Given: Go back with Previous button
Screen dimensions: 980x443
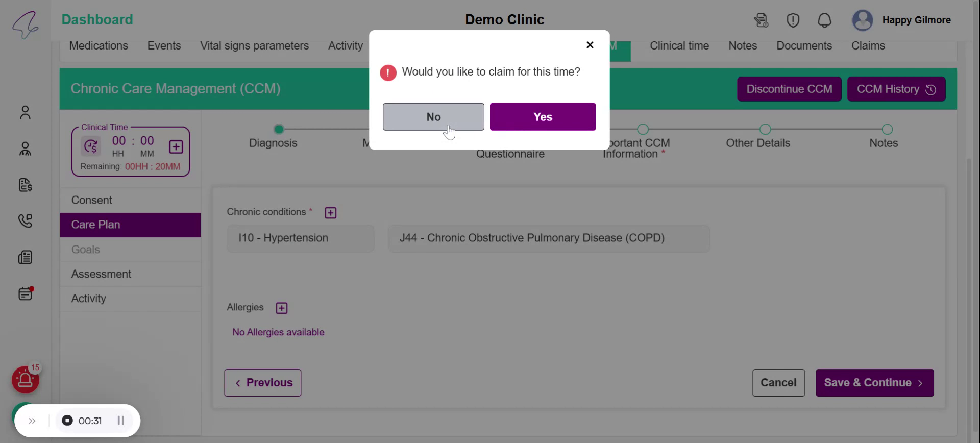Looking at the screenshot, I should tap(263, 383).
